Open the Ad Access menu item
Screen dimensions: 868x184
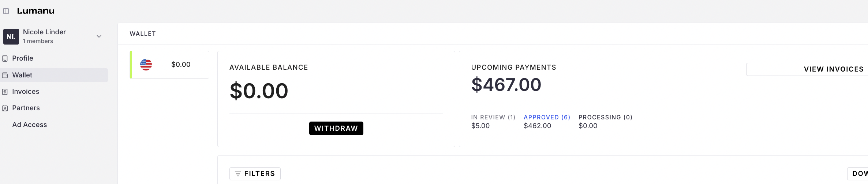(30, 125)
